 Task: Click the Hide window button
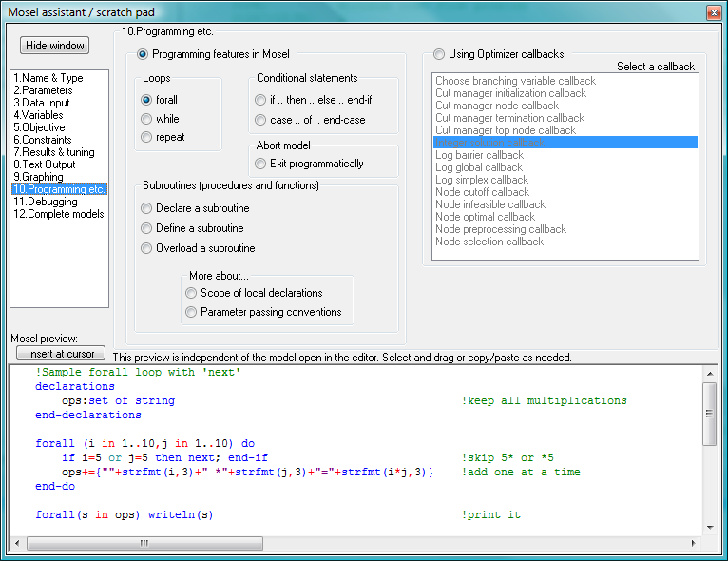coord(55,46)
